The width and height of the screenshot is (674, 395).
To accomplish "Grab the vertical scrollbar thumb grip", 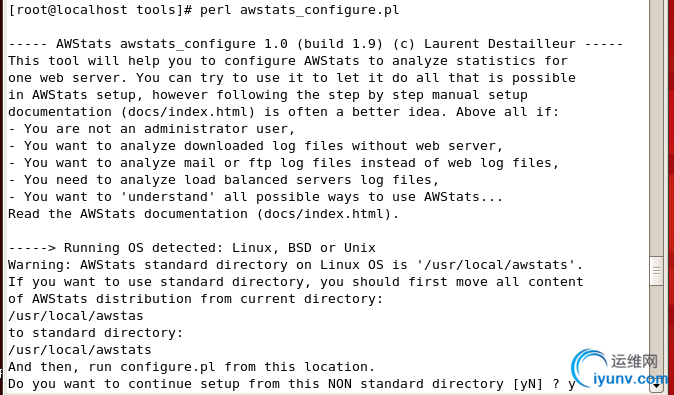I will [x=656, y=271].
